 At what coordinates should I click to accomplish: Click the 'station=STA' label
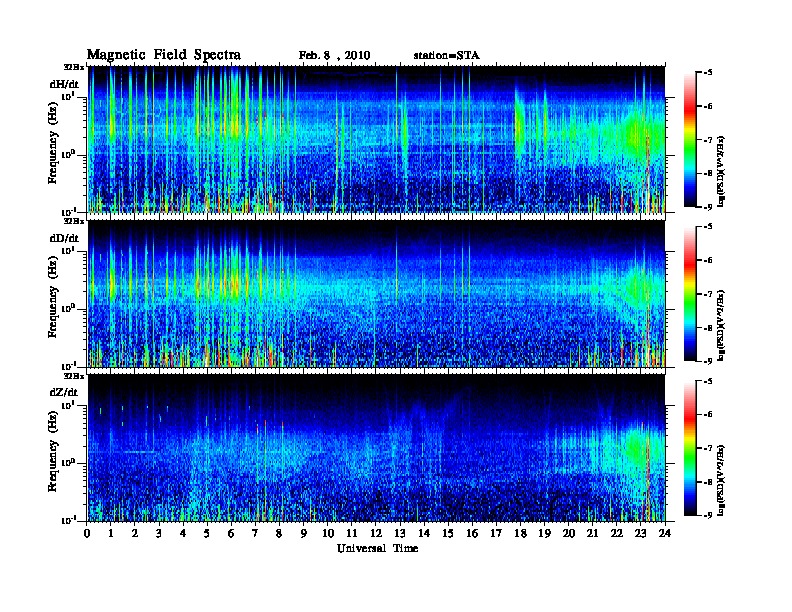tap(446, 56)
